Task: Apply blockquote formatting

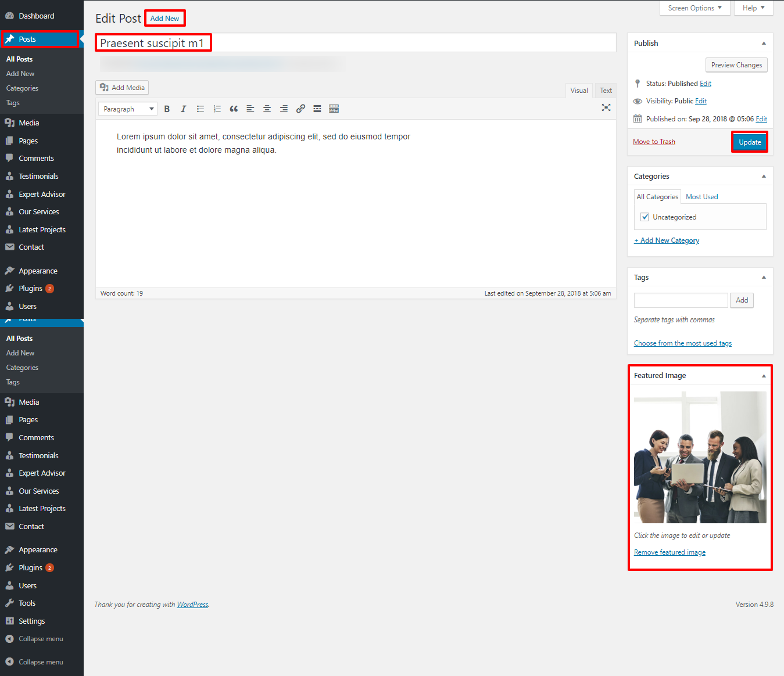Action: [234, 109]
